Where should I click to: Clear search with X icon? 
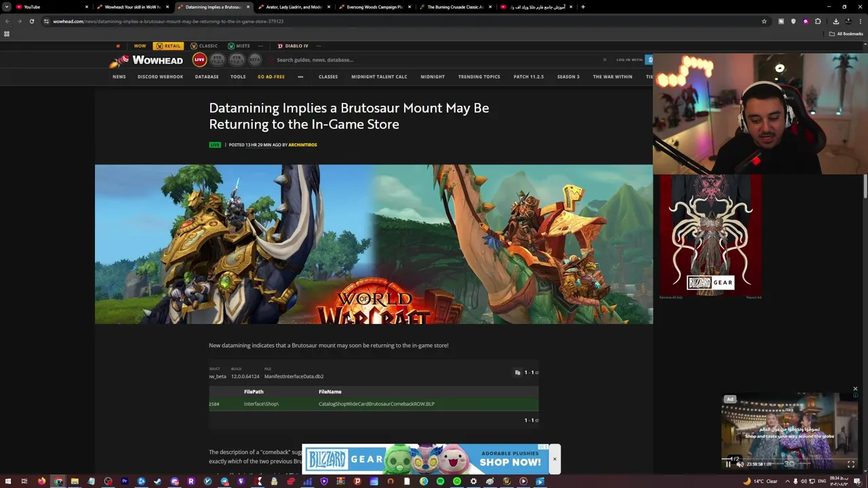point(605,60)
